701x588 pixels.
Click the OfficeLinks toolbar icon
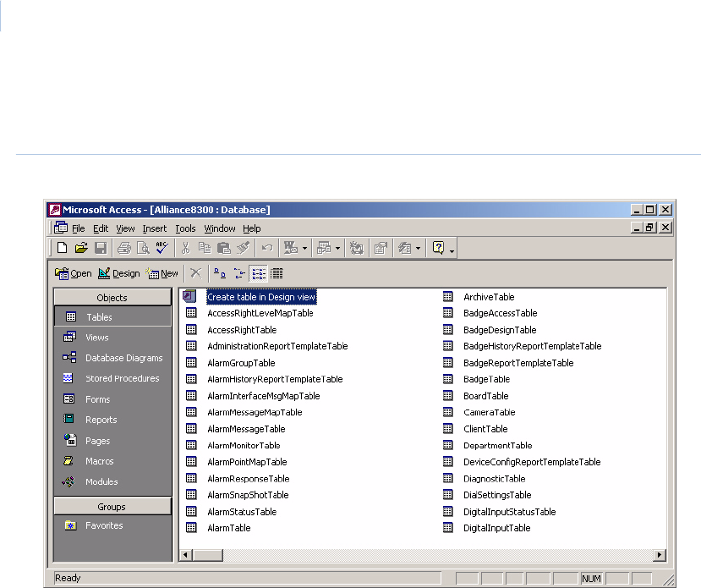[x=291, y=248]
